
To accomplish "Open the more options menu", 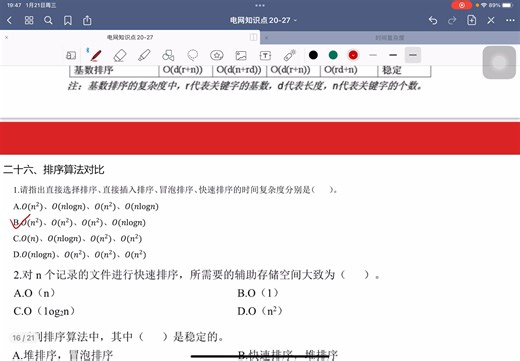I will [510, 21].
